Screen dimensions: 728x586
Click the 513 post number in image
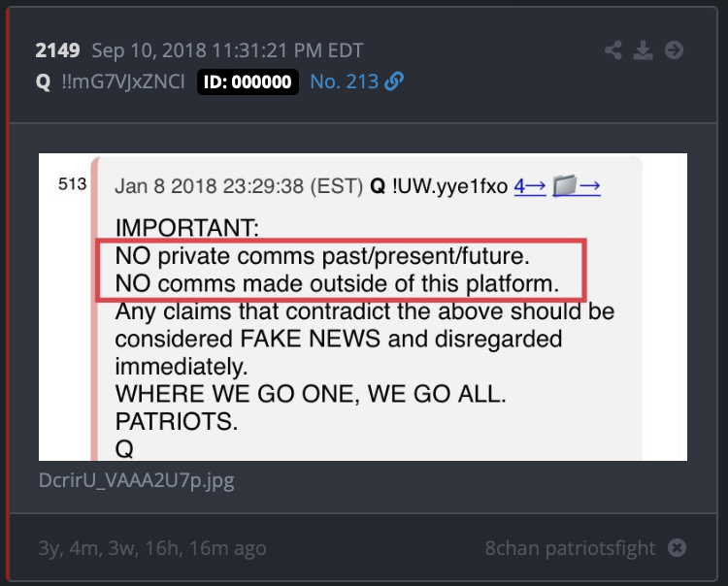pos(73,184)
